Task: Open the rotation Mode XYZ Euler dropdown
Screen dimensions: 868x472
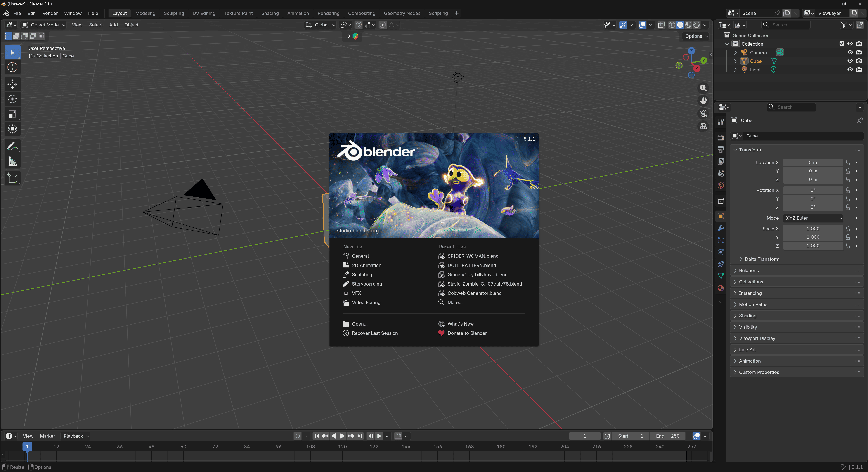Action: (813, 218)
